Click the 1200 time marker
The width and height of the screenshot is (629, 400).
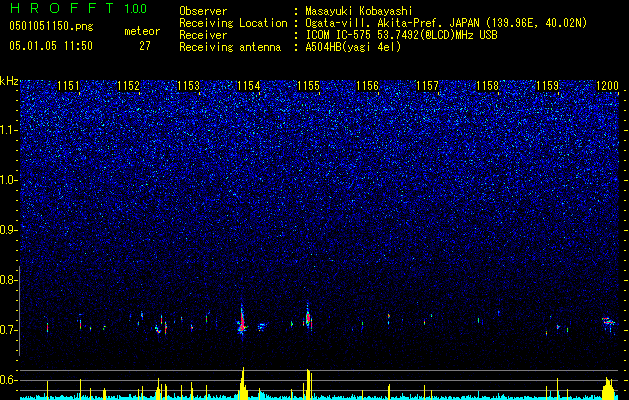607,86
